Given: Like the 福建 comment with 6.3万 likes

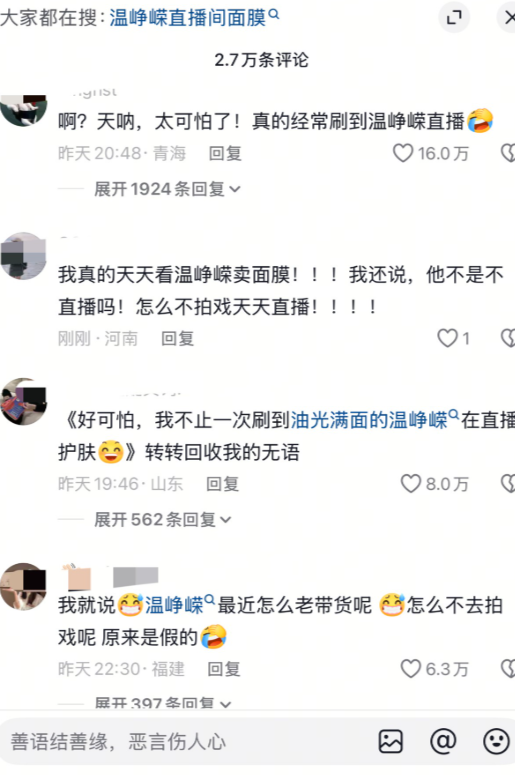Looking at the screenshot, I should coord(410,669).
